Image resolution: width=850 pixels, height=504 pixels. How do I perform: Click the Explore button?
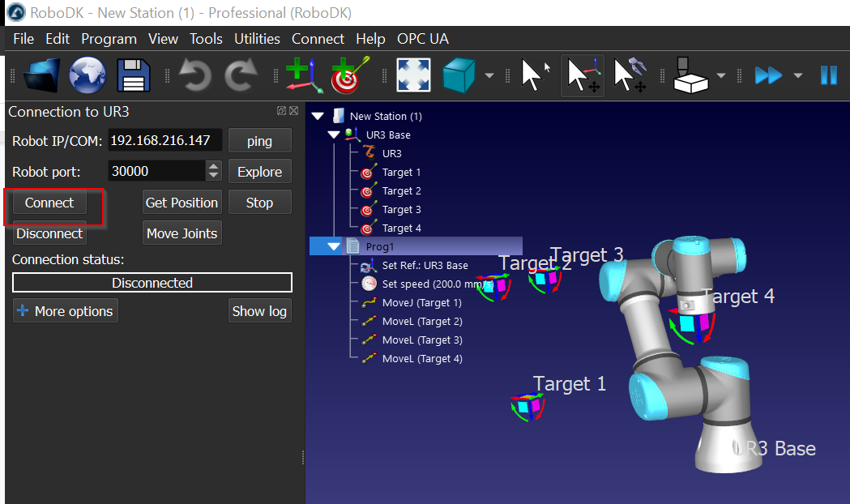click(259, 172)
